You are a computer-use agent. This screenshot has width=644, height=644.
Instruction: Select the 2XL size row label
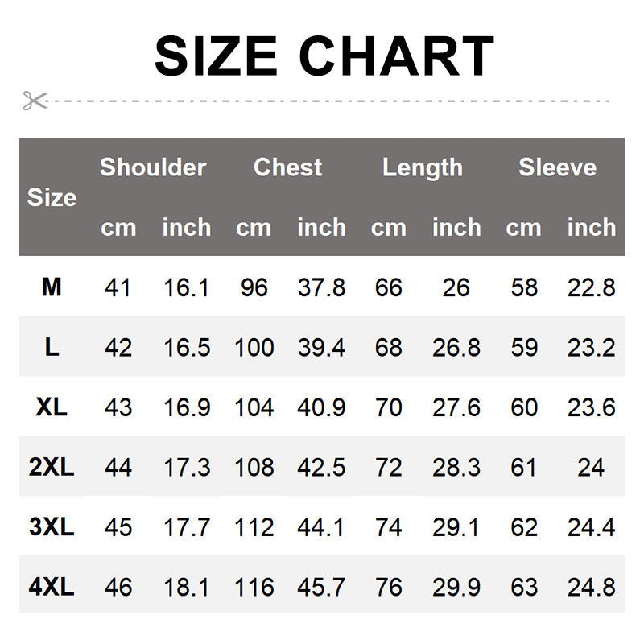(x=52, y=467)
